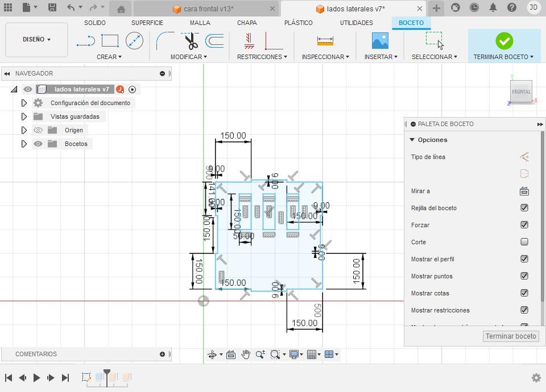The height and width of the screenshot is (392, 546).
Task: Open the INSPECCIONAR dropdown menu
Action: pos(325,57)
